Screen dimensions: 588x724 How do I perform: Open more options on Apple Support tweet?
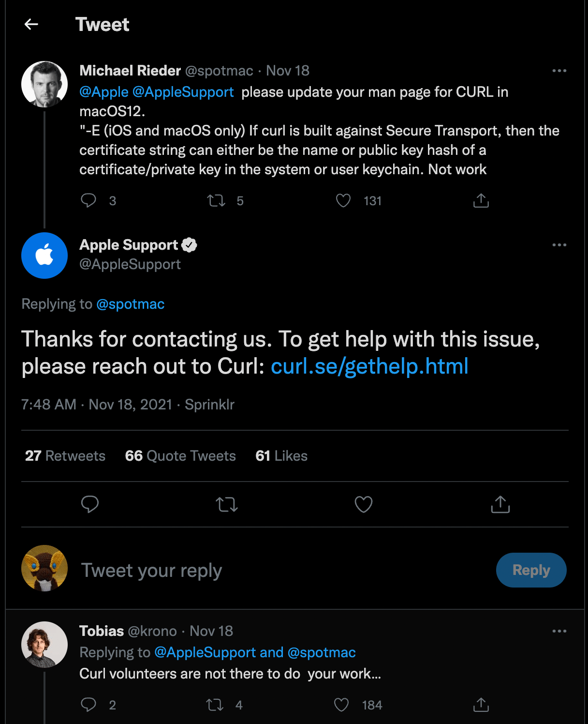click(559, 245)
